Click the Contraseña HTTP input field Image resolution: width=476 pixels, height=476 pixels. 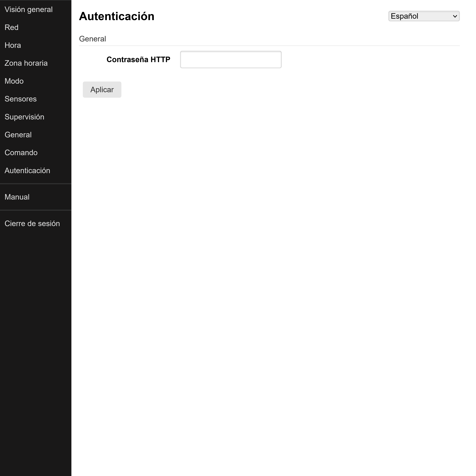(230, 59)
